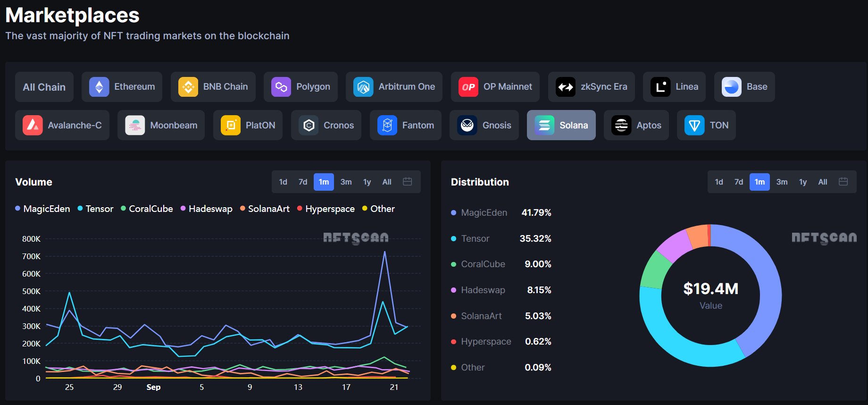This screenshot has width=868, height=405.
Task: Open the Distribution calendar date picker
Action: 843,182
